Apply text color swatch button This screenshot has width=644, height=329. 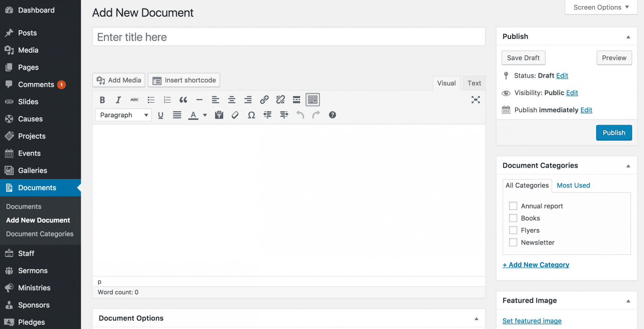tap(193, 115)
